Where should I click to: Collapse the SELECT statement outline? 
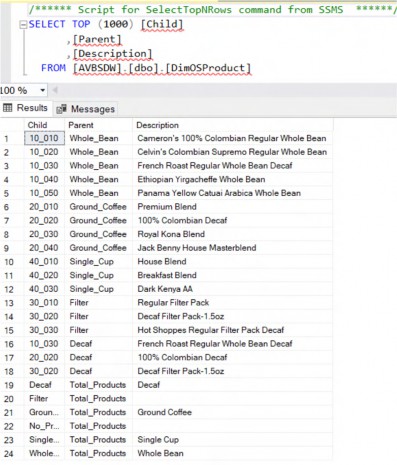coord(23,25)
